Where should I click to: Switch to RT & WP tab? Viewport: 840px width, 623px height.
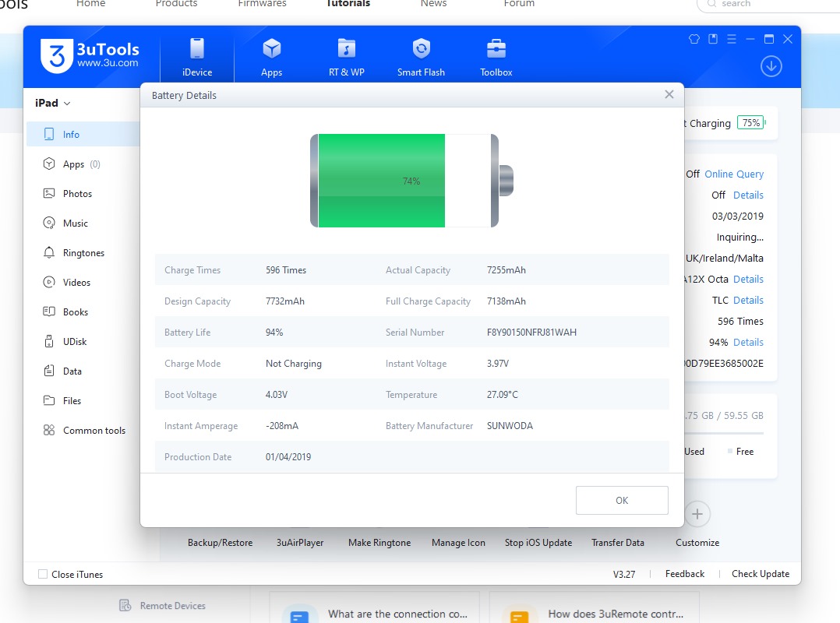coord(347,57)
